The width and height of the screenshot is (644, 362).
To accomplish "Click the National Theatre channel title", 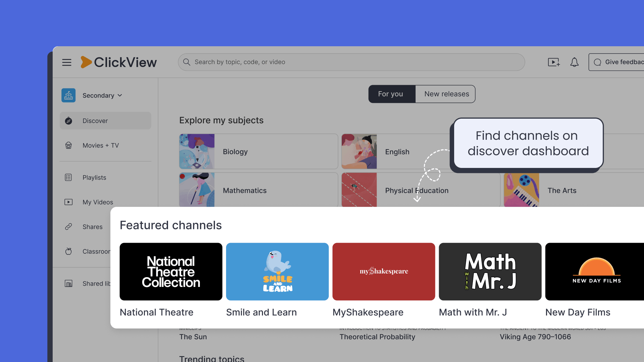I will [157, 312].
